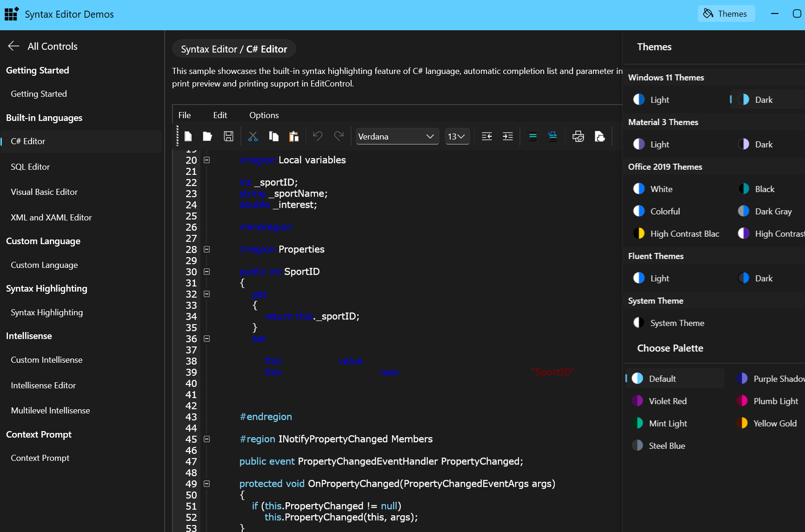Open SQL Editor from the sidebar
Image resolution: width=805 pixels, height=532 pixels.
click(x=30, y=166)
